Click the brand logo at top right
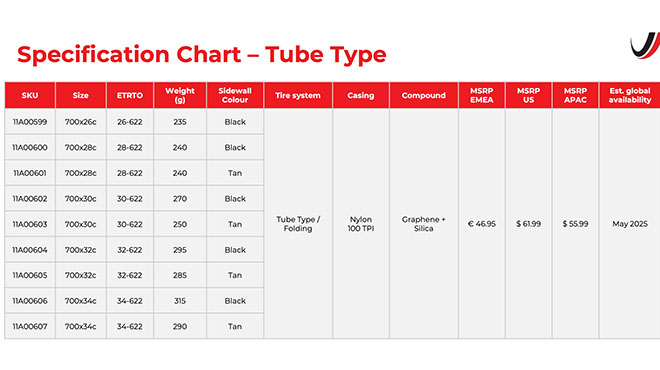Image resolution: width=660 pixels, height=370 pixels. pyautogui.click(x=646, y=45)
